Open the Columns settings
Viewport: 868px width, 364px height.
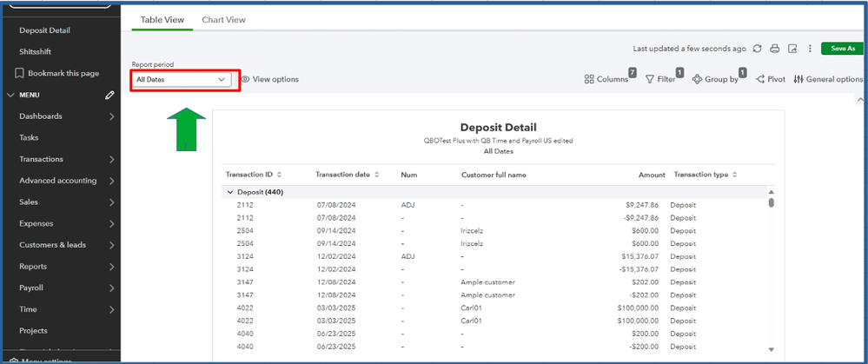click(606, 79)
